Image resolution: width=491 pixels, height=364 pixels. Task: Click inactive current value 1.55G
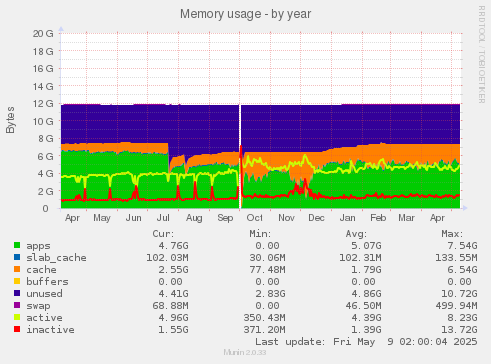pyautogui.click(x=173, y=330)
